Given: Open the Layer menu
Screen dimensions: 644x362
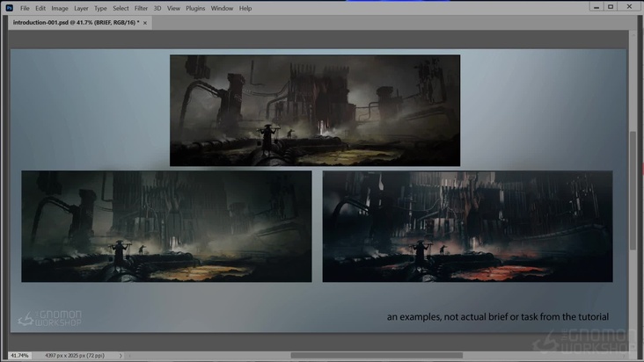Looking at the screenshot, I should pyautogui.click(x=81, y=8).
